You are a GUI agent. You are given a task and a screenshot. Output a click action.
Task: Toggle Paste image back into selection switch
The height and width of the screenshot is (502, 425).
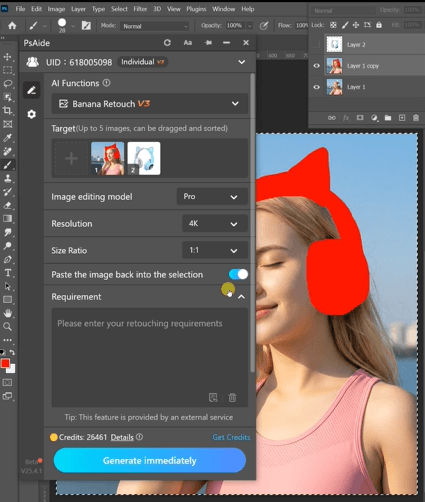[238, 274]
